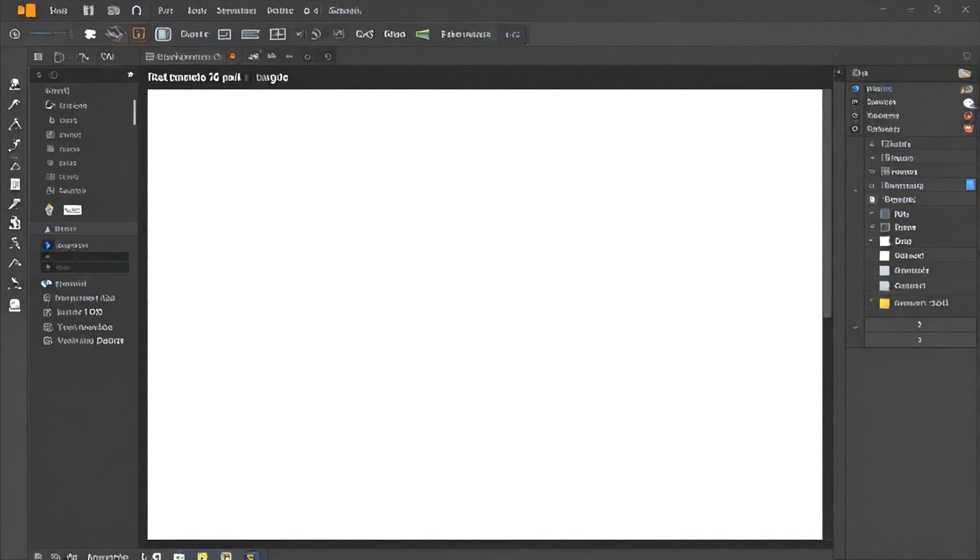Switch to the second tab above the canvas
This screenshot has width=980, height=560.
click(272, 78)
